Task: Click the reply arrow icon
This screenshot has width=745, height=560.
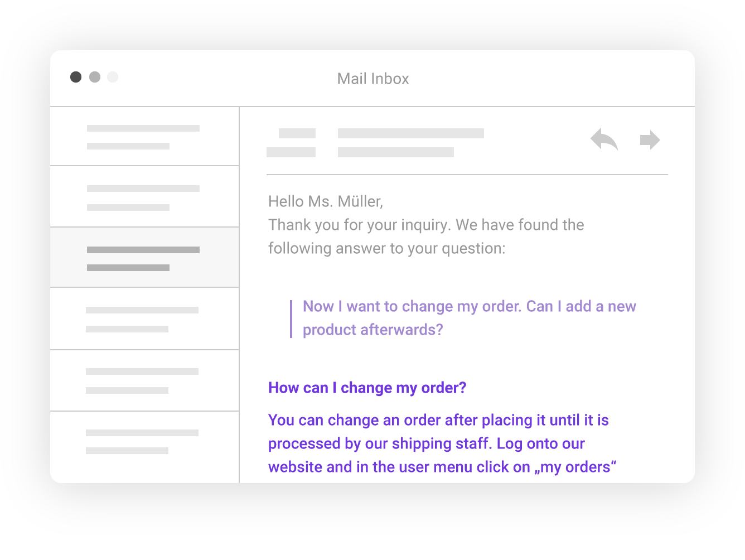Action: click(x=604, y=139)
